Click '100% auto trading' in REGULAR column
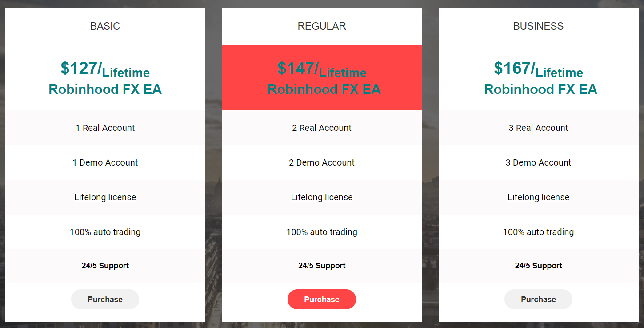This screenshot has height=328, width=644. pyautogui.click(x=321, y=232)
